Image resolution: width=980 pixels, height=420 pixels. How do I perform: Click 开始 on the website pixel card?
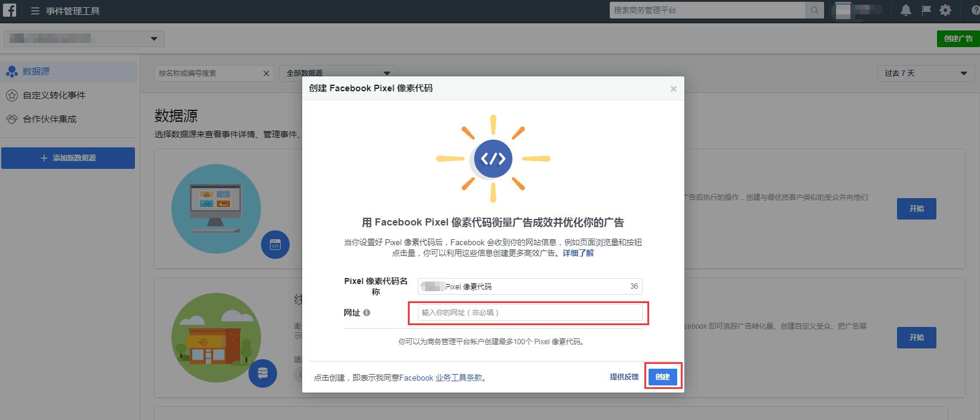tap(917, 209)
